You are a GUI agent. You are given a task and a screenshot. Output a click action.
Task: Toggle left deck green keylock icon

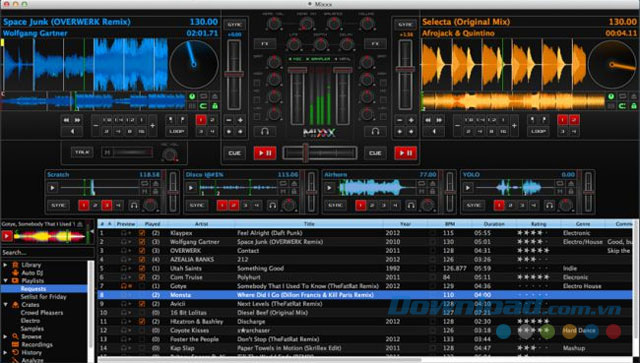click(x=215, y=106)
